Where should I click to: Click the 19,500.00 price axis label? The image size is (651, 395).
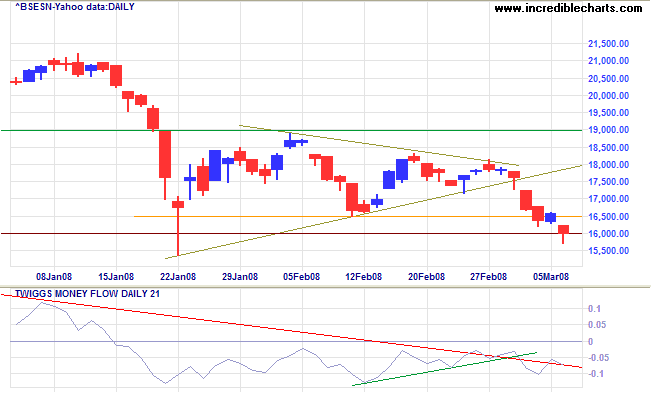coord(608,113)
